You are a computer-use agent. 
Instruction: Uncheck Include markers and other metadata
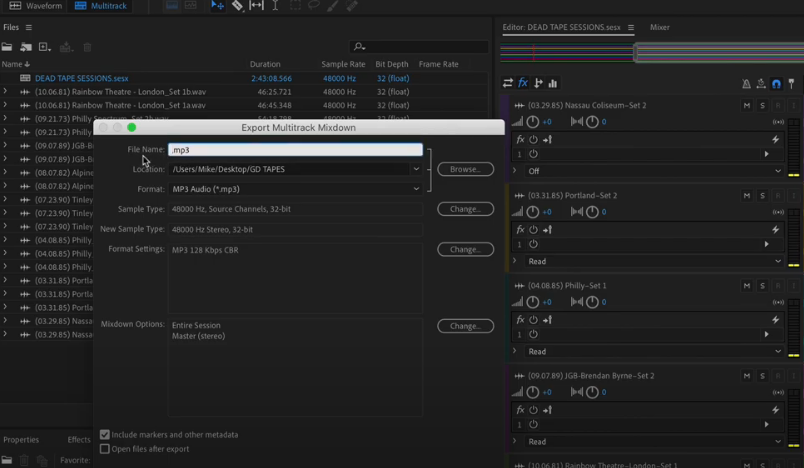click(105, 435)
